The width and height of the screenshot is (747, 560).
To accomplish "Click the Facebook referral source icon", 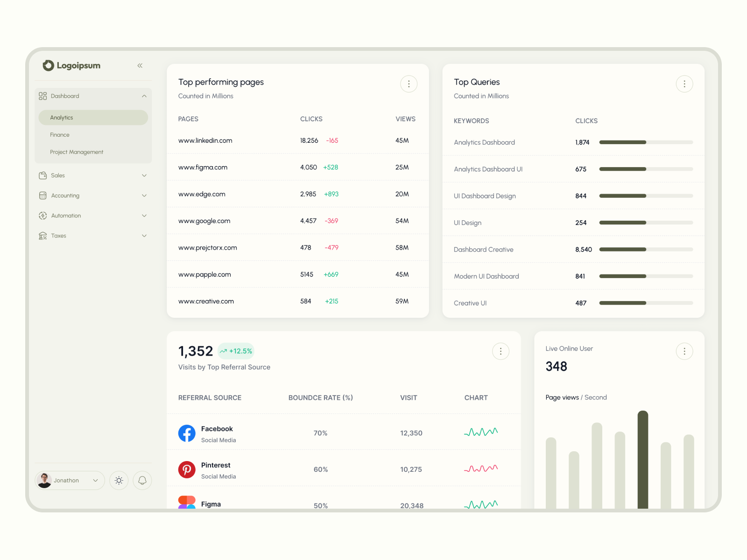I will [x=187, y=433].
